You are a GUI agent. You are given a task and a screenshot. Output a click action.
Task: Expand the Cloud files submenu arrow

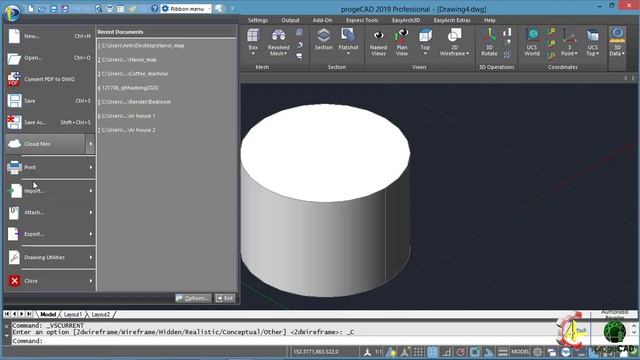coord(91,144)
